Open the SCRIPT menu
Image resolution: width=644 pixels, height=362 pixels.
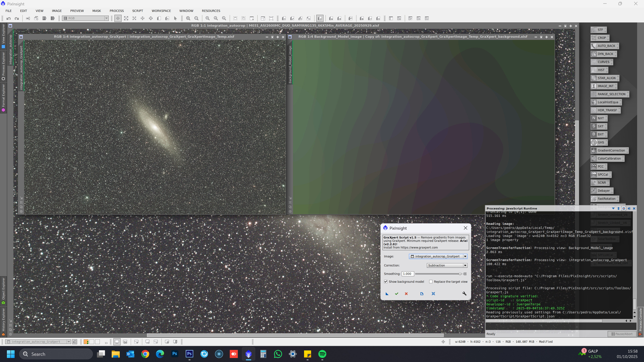pyautogui.click(x=138, y=11)
